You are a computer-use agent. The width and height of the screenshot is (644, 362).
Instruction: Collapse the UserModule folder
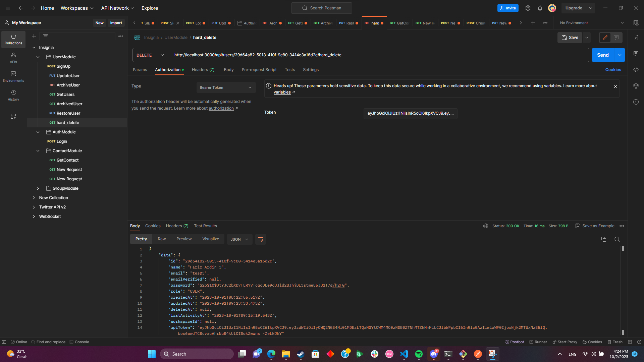point(38,57)
